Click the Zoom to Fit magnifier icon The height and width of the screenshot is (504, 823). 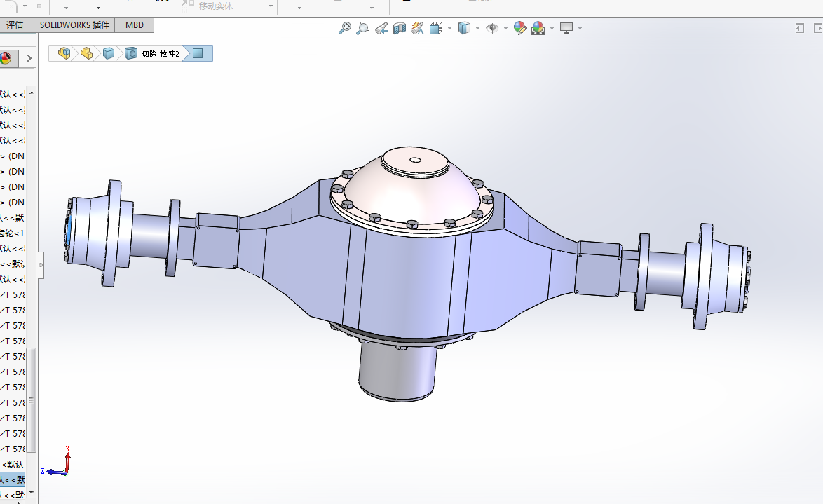coord(344,28)
